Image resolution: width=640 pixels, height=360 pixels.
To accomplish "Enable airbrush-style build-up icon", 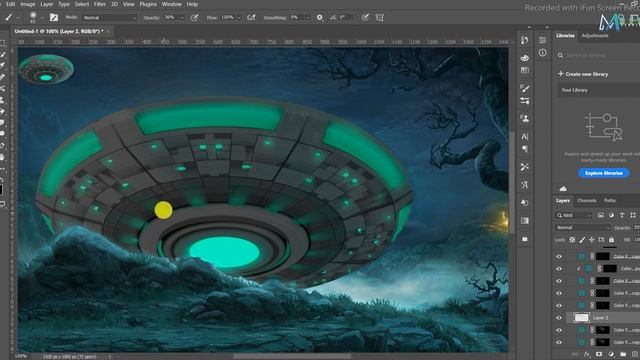I will 251,18.
